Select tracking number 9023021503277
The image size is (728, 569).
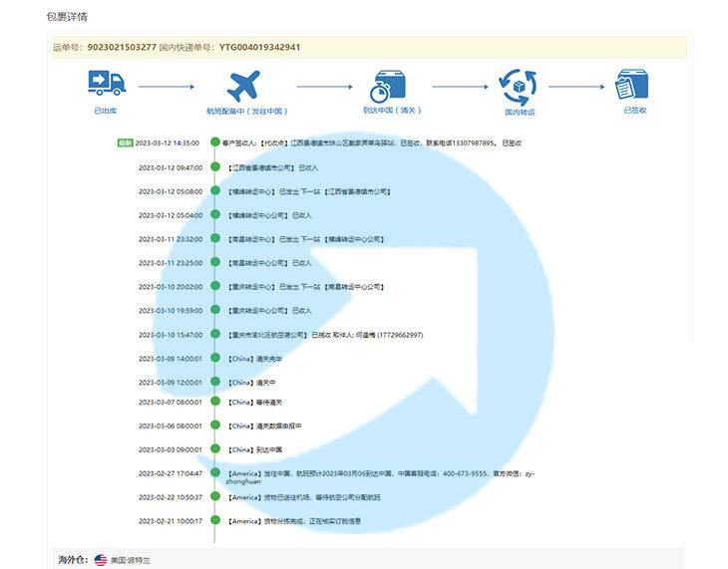pos(122,47)
